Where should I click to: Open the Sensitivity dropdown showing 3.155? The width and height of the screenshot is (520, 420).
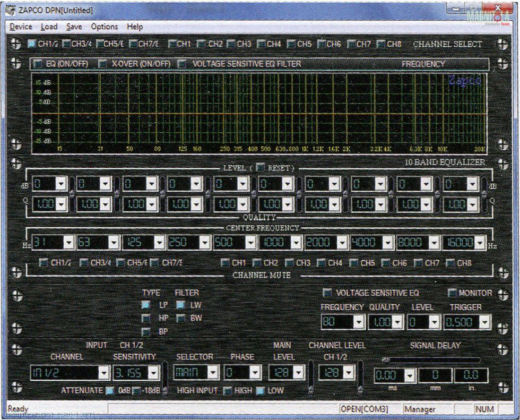pyautogui.click(x=136, y=373)
